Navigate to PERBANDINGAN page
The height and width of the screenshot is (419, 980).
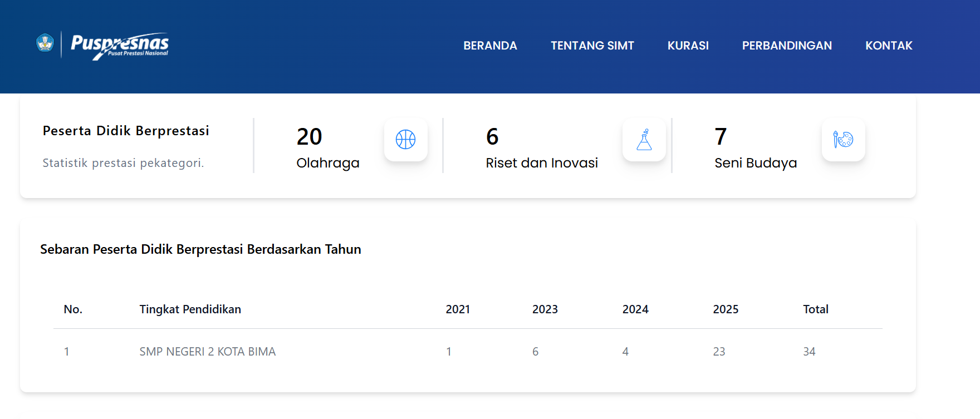pos(787,46)
